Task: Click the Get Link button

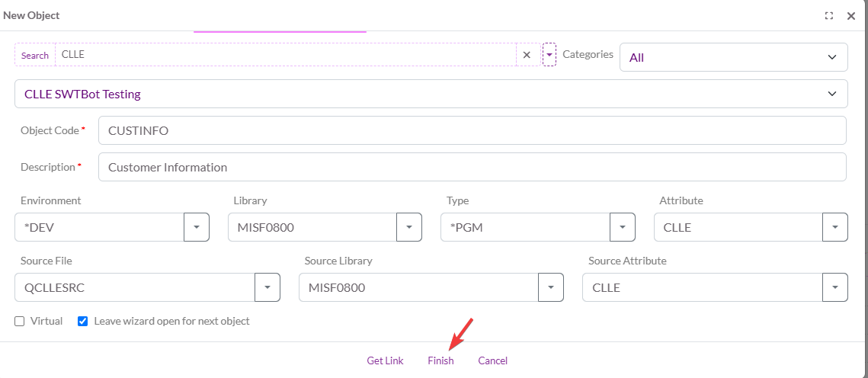Action: pos(385,360)
